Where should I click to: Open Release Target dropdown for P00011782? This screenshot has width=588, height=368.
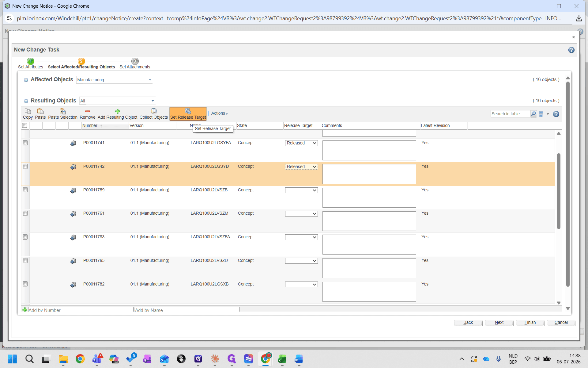pos(301,285)
